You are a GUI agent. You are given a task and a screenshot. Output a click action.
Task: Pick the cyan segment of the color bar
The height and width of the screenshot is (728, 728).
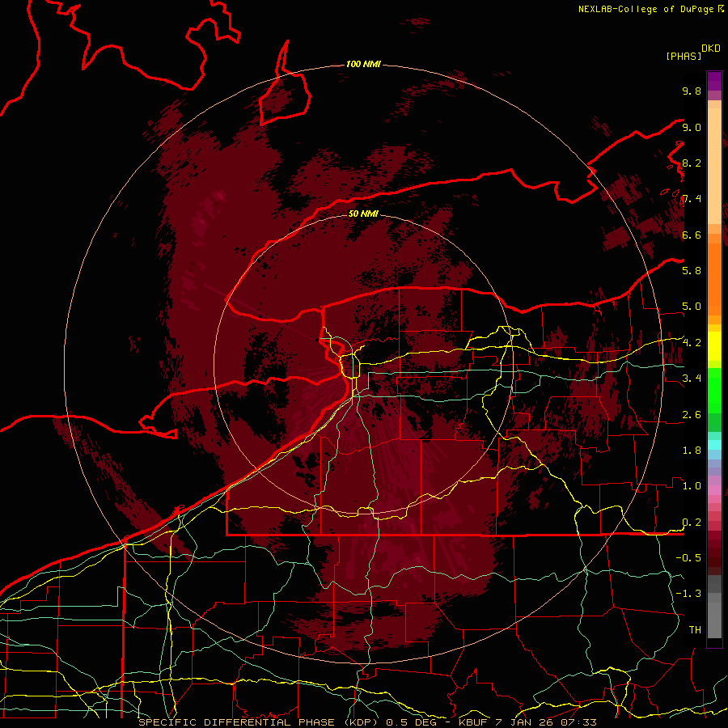click(714, 445)
